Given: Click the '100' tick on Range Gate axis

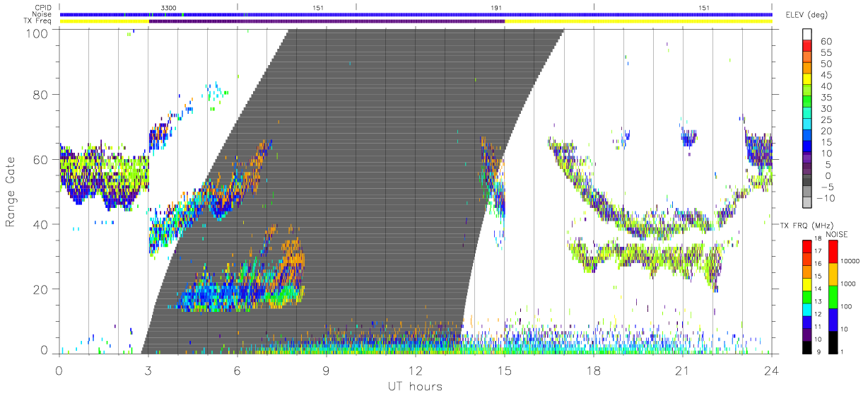Looking at the screenshot, I should pos(37,33).
